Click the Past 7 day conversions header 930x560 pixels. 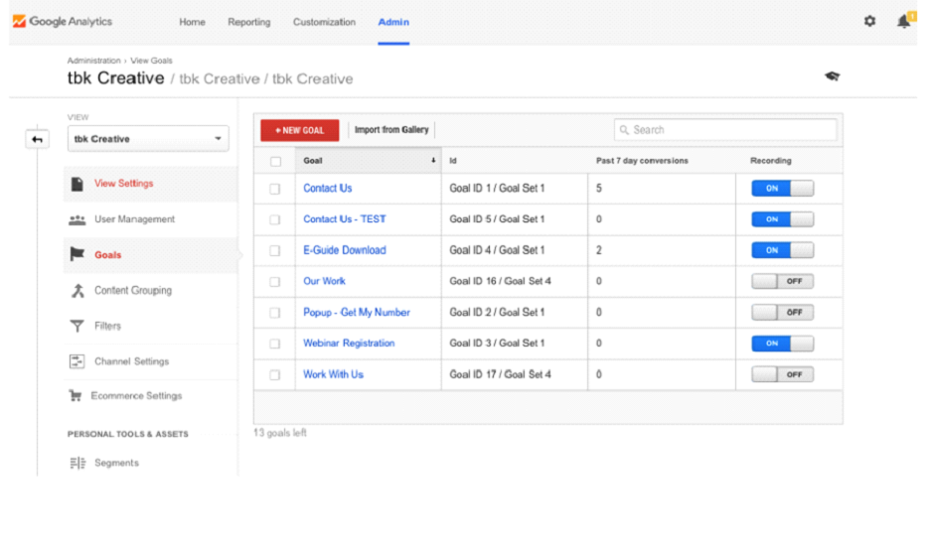[x=642, y=161]
